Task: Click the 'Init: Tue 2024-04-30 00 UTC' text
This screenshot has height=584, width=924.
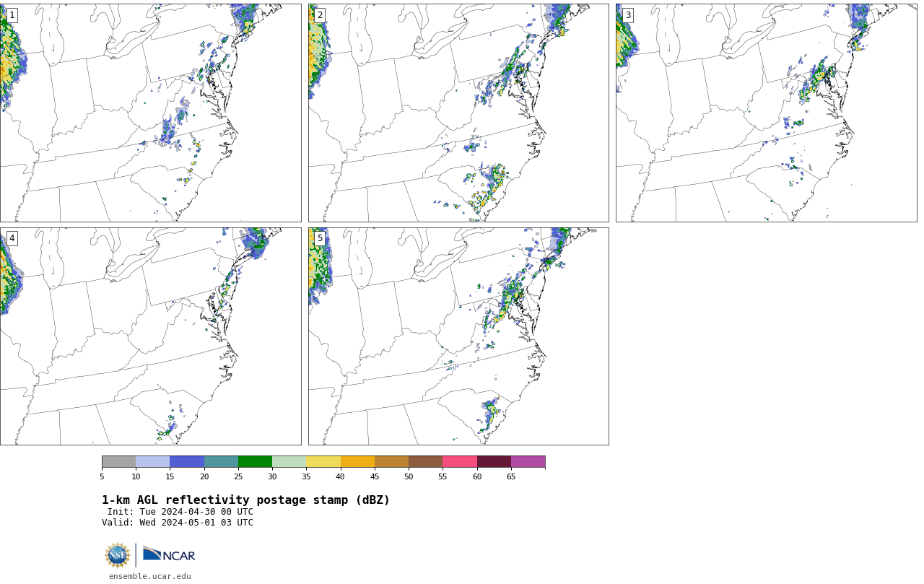Action: point(180,512)
